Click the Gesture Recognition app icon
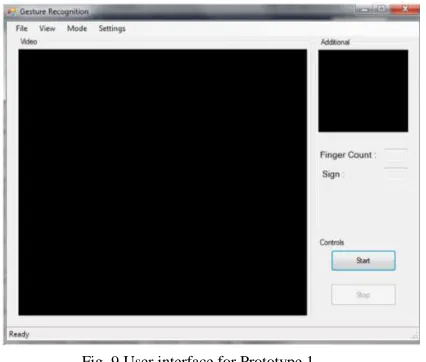 (x=12, y=12)
